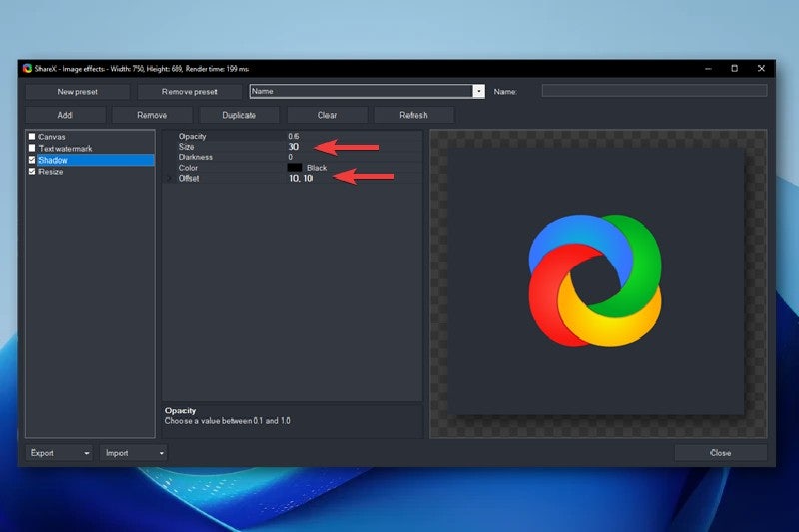Click the Close button at bottom right
This screenshot has height=532, width=799.
(720, 452)
